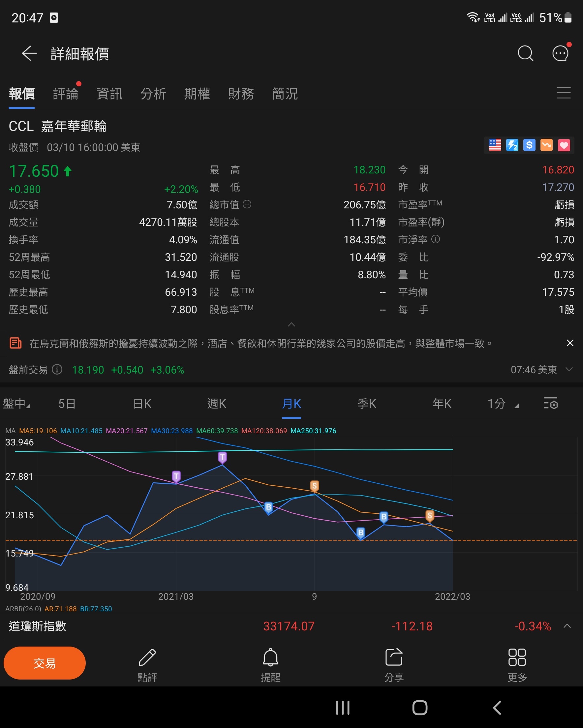Image resolution: width=583 pixels, height=728 pixels.
Task: Tap the first purple T marker
Action: click(x=176, y=476)
